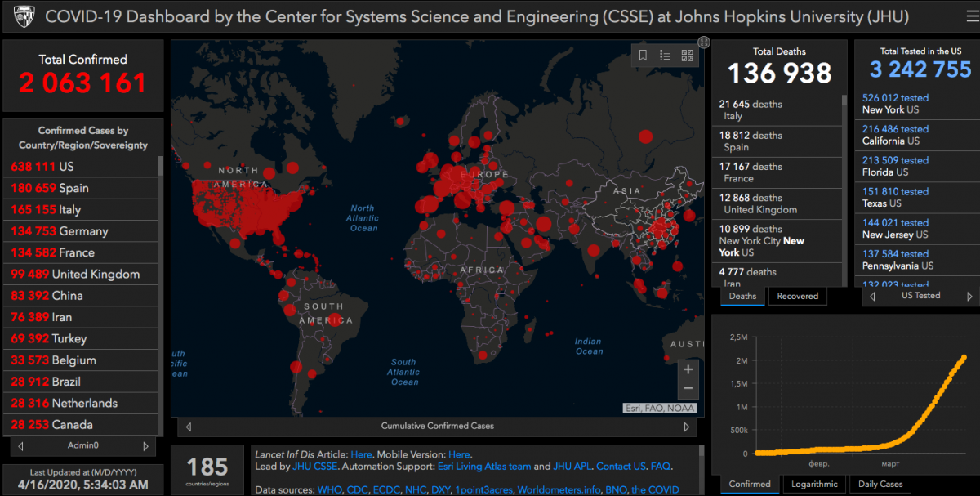Image resolution: width=980 pixels, height=496 pixels.
Task: Go to previous map view arrow
Action: pyautogui.click(x=189, y=427)
